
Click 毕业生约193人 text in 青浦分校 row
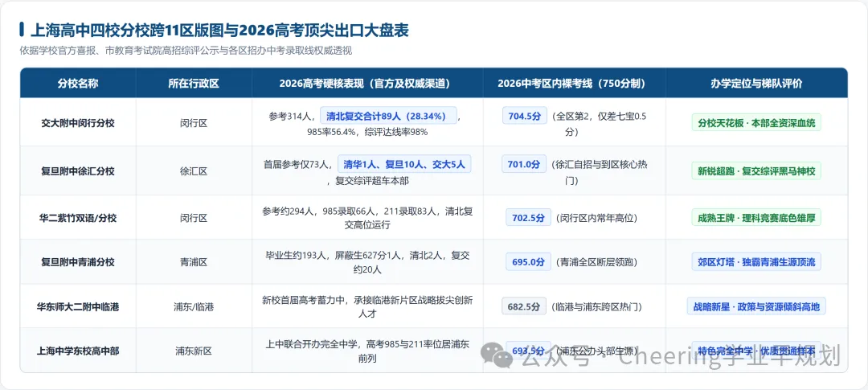click(297, 256)
